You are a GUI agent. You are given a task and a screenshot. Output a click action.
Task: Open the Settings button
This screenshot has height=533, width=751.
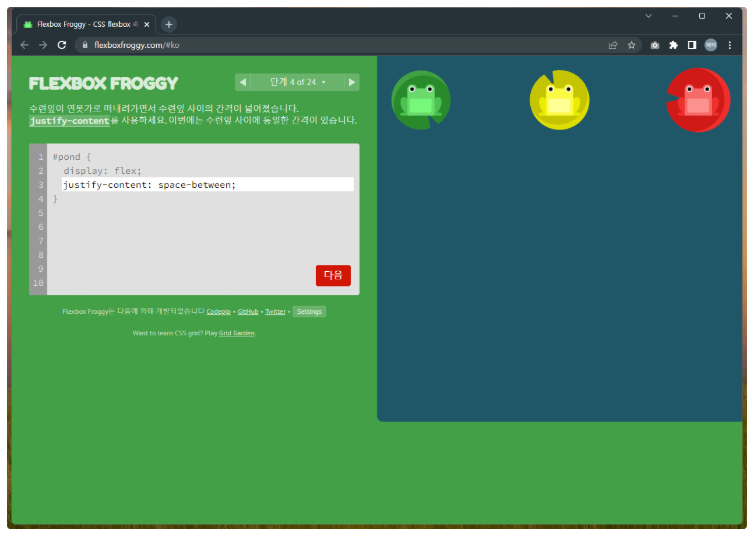(x=309, y=312)
